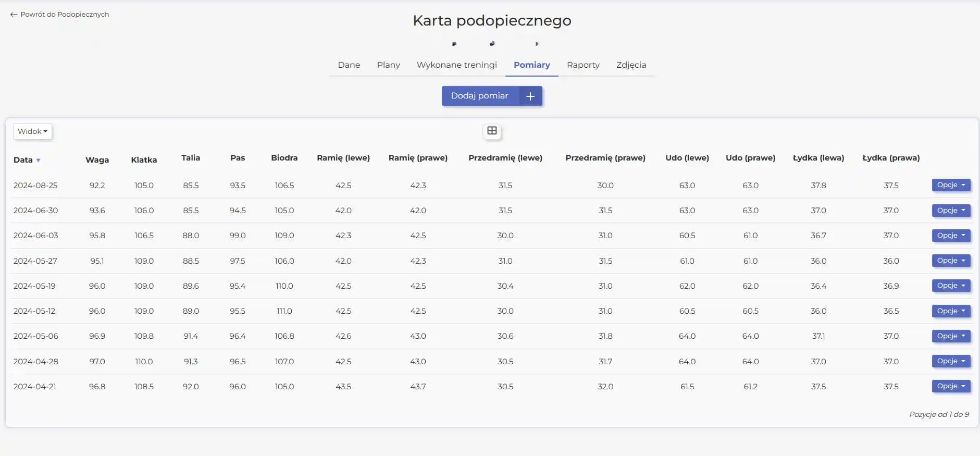The image size is (980, 456).
Task: Open the Widok dropdown
Action: (x=32, y=131)
